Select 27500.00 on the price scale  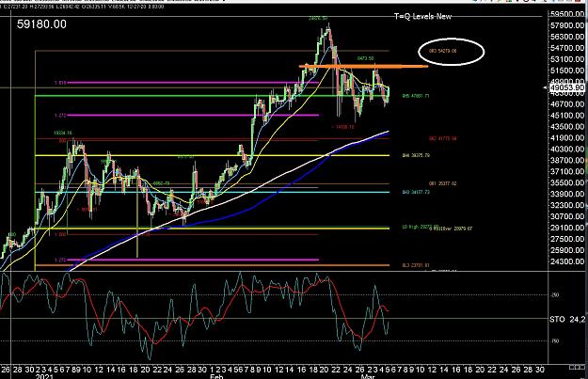[567, 239]
